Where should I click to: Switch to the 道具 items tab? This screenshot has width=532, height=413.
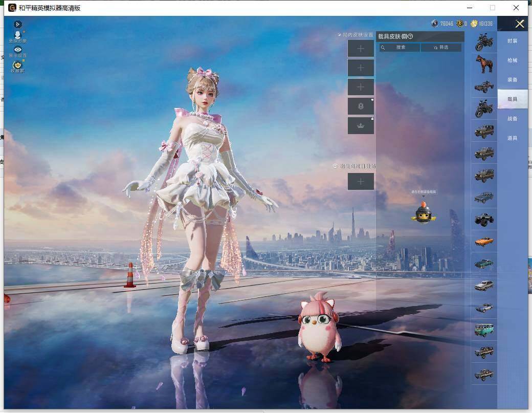click(x=513, y=138)
